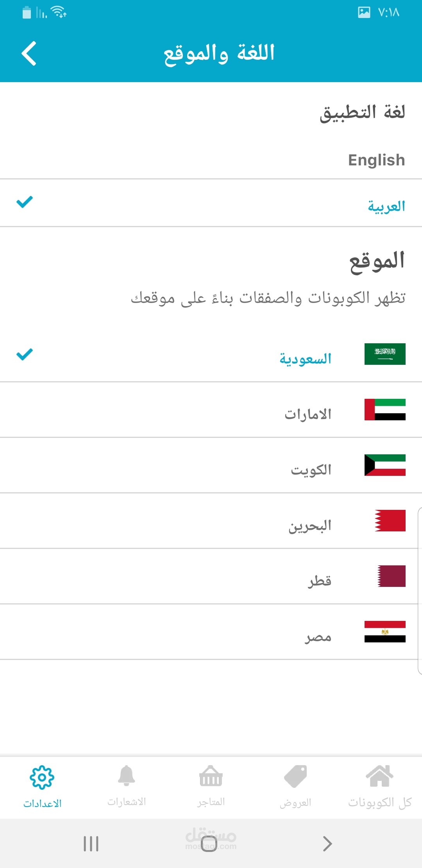Select English as app language

click(x=376, y=160)
